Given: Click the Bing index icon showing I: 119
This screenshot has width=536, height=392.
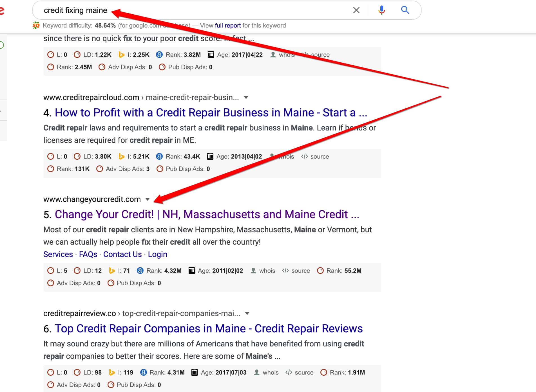Looking at the screenshot, I should (x=112, y=373).
